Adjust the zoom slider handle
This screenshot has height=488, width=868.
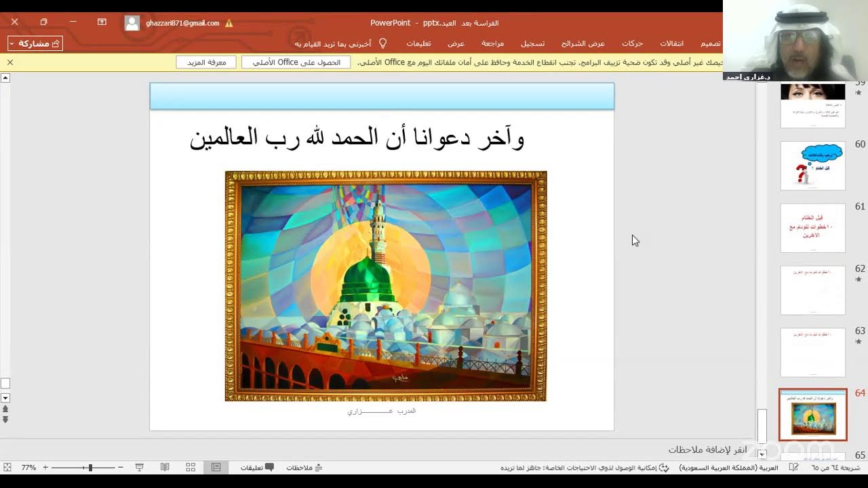coord(90,468)
